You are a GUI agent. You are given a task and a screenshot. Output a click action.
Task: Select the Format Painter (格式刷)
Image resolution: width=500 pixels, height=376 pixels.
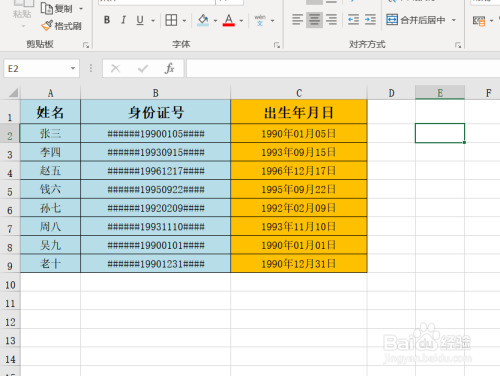point(61,26)
